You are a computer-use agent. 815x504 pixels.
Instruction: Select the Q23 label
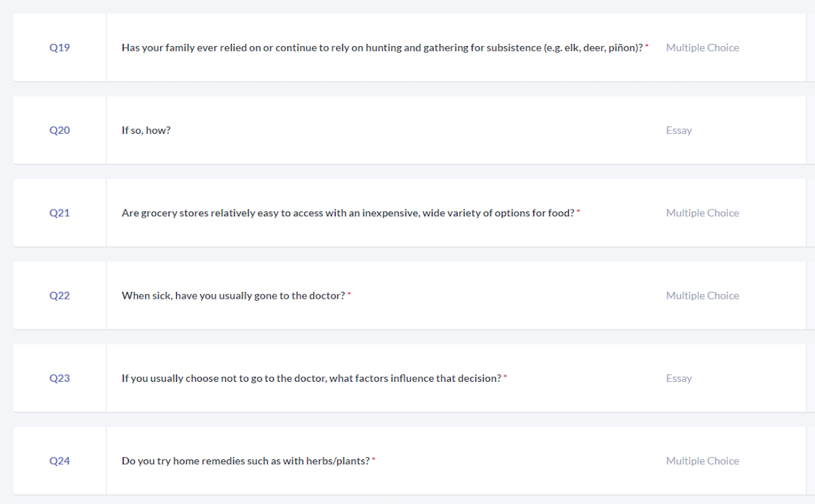59,378
